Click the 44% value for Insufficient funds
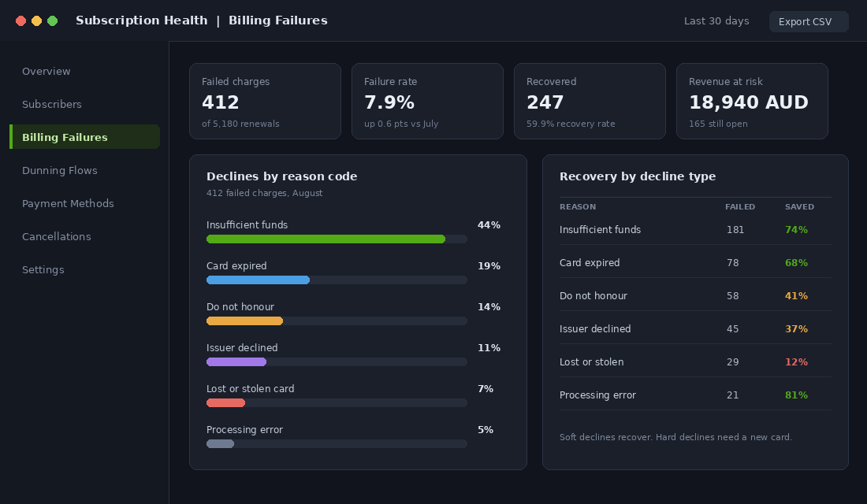 [x=489, y=225]
